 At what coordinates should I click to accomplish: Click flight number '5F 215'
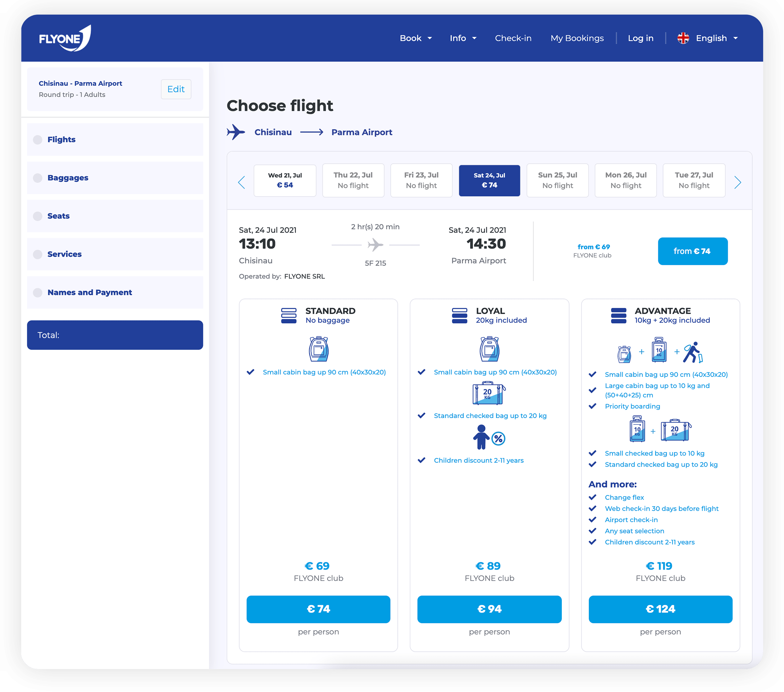[x=375, y=263]
